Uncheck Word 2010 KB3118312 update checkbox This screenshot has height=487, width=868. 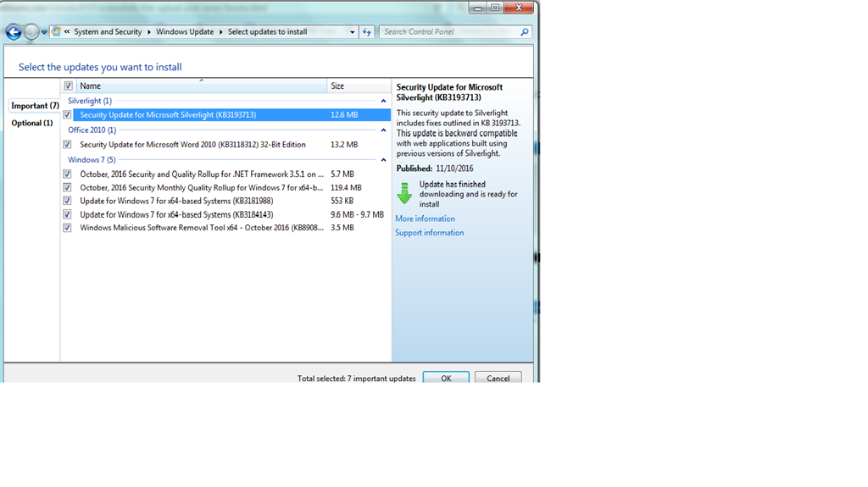coord(67,145)
